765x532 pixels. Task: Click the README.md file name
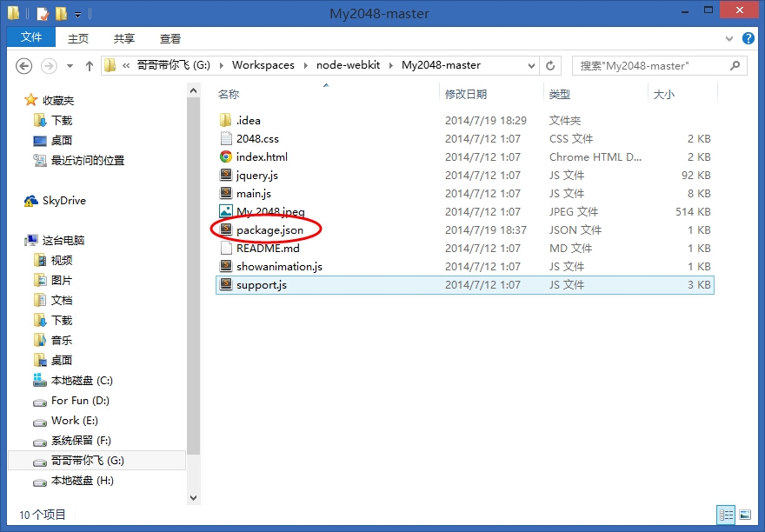[x=268, y=248]
